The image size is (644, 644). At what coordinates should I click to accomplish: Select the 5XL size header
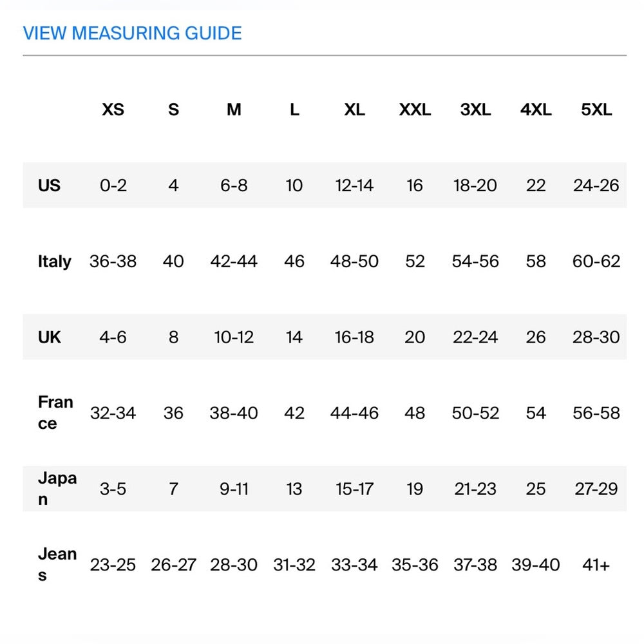596,110
